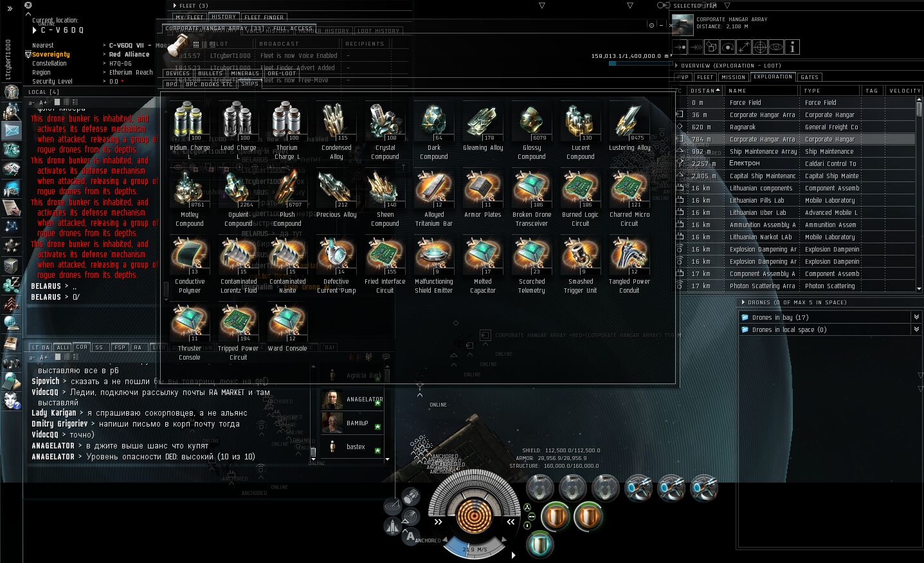Activate the bottom-row teal shield module
Screen dimensions: 924x563
[x=540, y=544]
